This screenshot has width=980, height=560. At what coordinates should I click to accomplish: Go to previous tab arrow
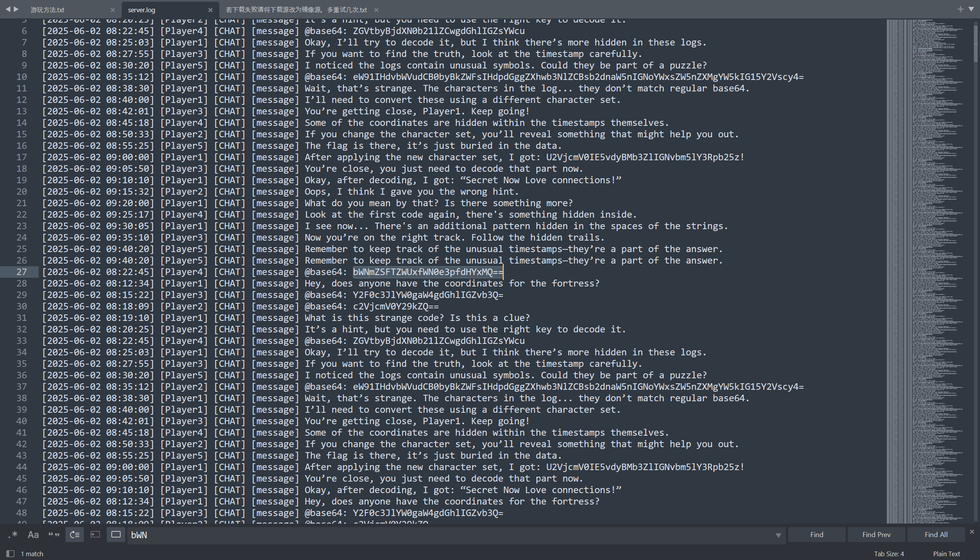pyautogui.click(x=8, y=9)
